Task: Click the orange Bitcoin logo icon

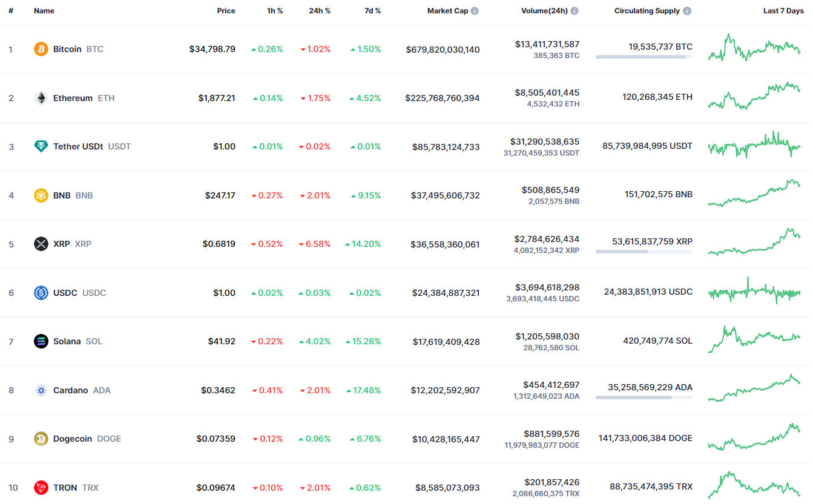Action: point(41,49)
